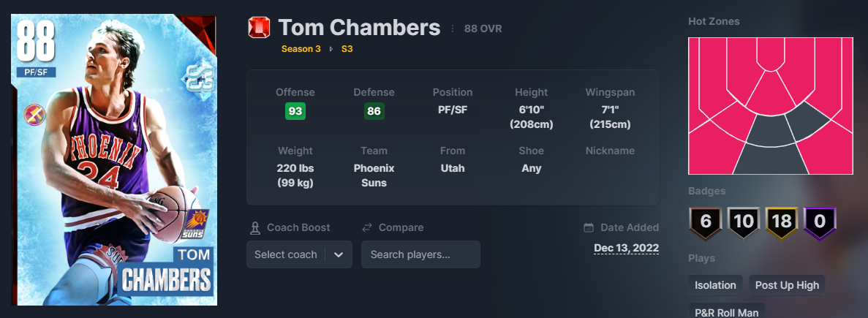Expand the coach list chevron arrow

pos(339,254)
